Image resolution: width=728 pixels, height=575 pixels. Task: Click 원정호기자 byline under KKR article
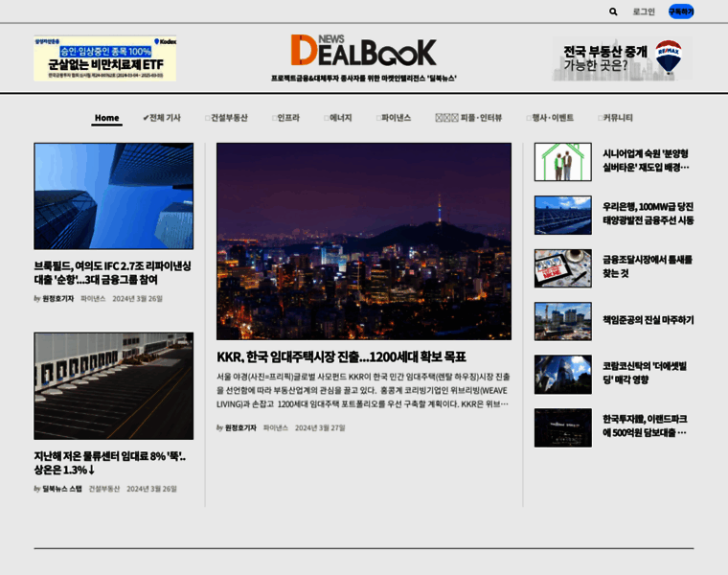pyautogui.click(x=240, y=427)
